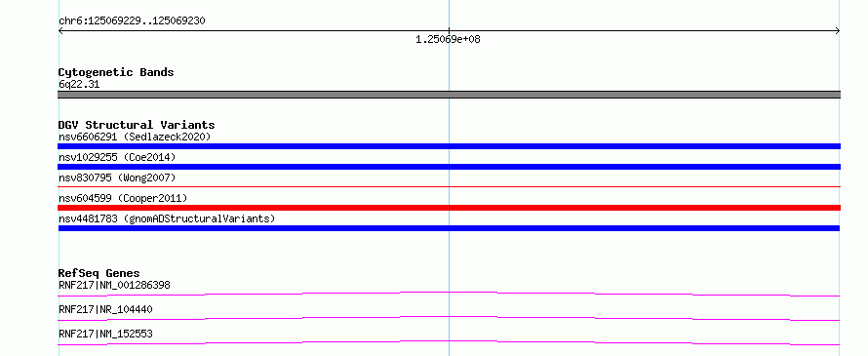Viewport: 868px width, 356px height.
Task: Open variant nsv830795 (Wong2007) label
Action: 117,178
